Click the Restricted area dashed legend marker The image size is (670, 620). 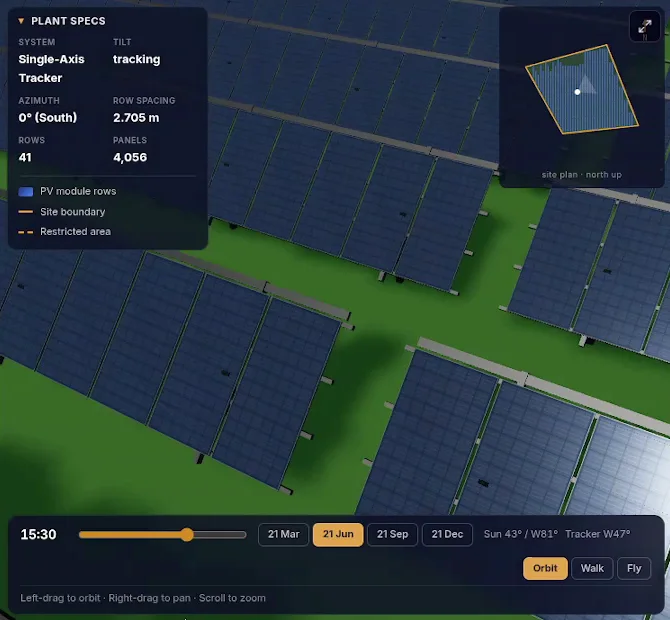click(26, 232)
